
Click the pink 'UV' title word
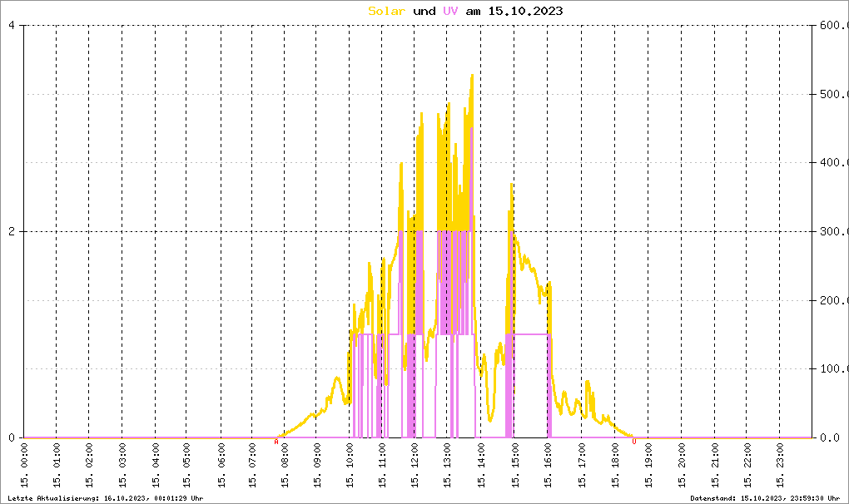450,11
